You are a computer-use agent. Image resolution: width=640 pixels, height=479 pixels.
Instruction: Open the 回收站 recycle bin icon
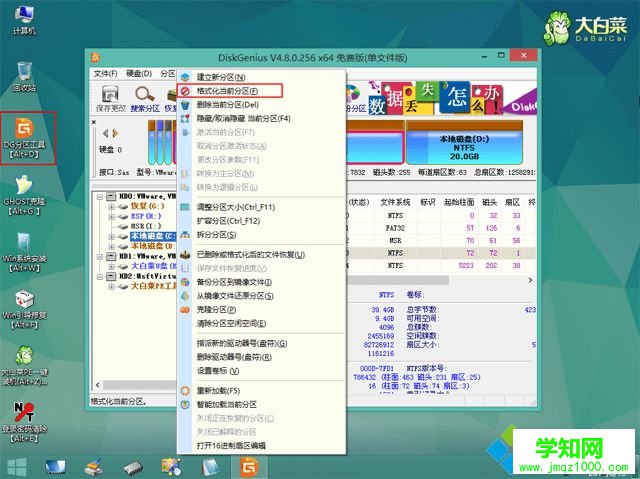coord(24,77)
